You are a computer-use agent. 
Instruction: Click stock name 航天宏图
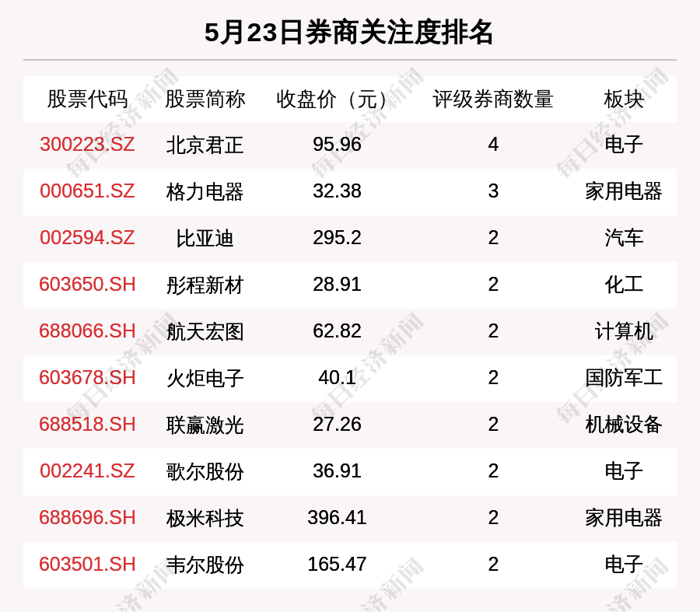tap(205, 332)
